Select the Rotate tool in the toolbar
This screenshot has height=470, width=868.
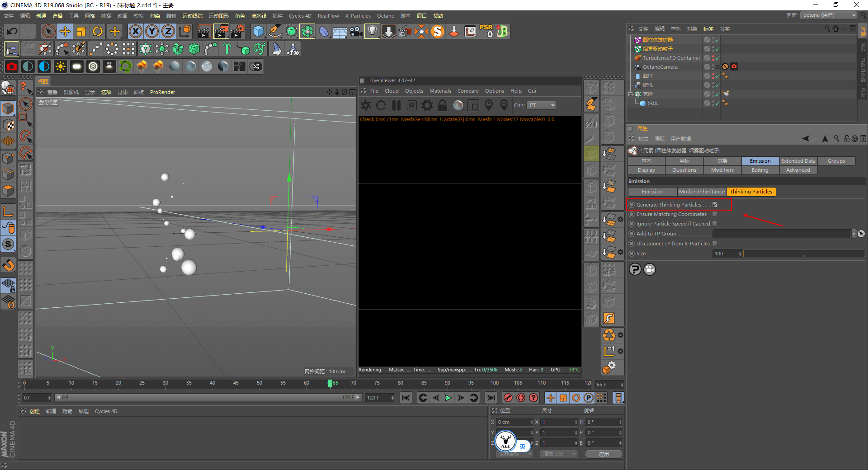[98, 31]
